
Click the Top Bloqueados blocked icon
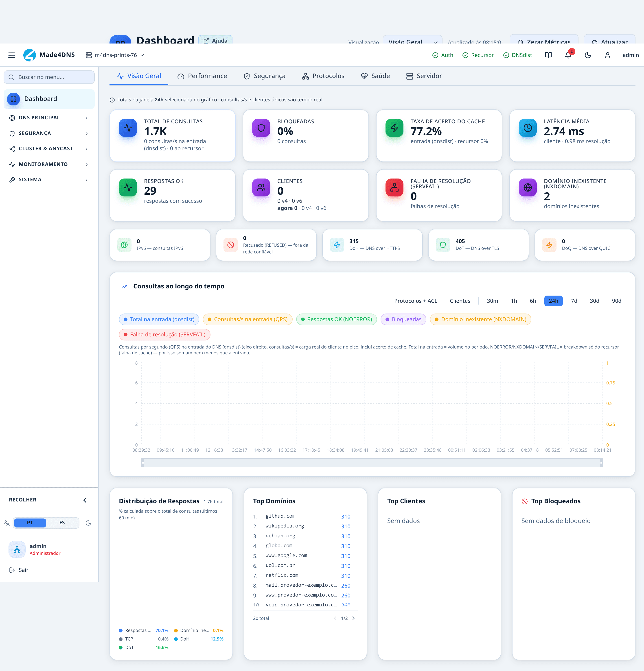524,501
